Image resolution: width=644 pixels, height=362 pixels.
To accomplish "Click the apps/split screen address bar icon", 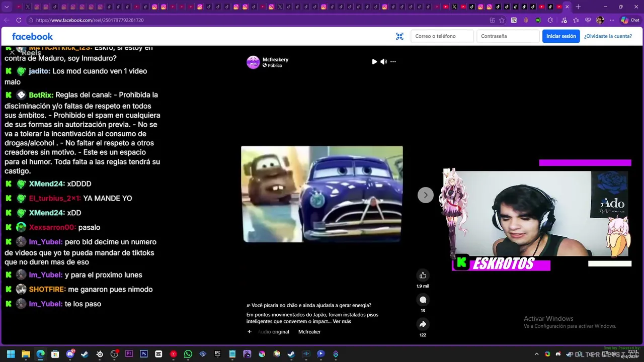I will tap(492, 20).
